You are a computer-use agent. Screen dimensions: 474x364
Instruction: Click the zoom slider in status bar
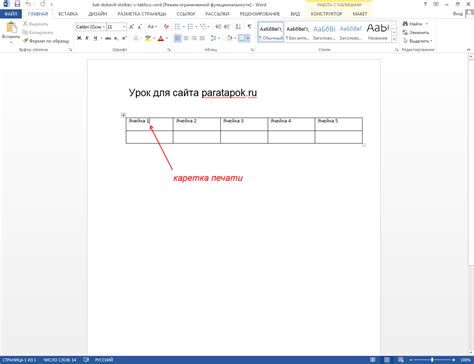click(432, 360)
